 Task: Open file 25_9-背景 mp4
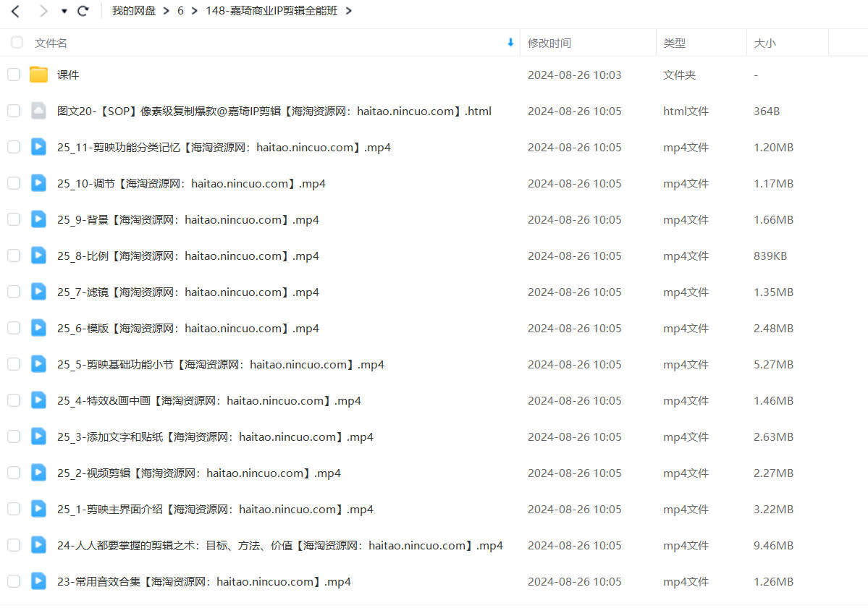[187, 220]
